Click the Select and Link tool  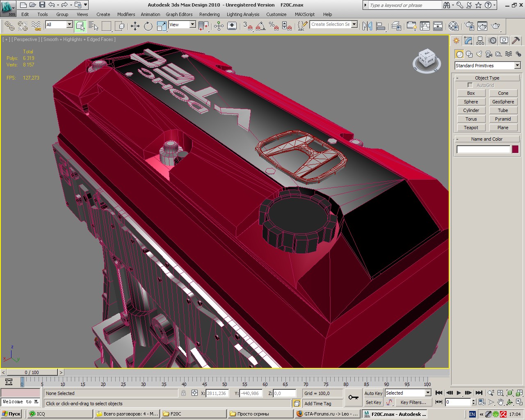(x=9, y=26)
